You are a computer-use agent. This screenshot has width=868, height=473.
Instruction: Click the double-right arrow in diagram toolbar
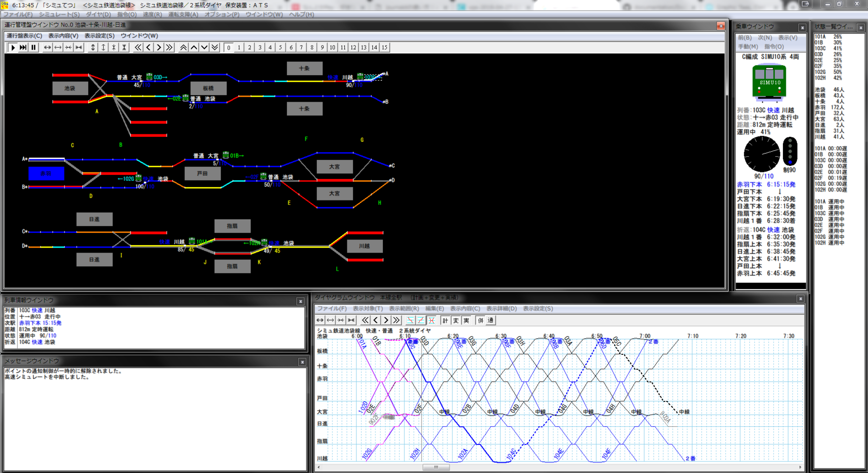pyautogui.click(x=396, y=321)
